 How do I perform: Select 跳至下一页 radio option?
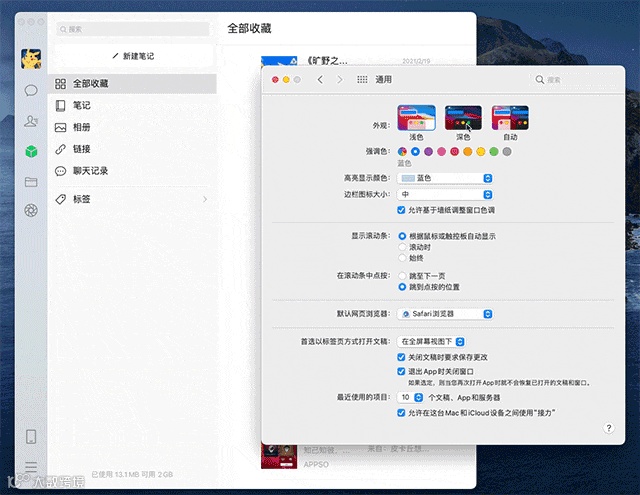point(402,276)
